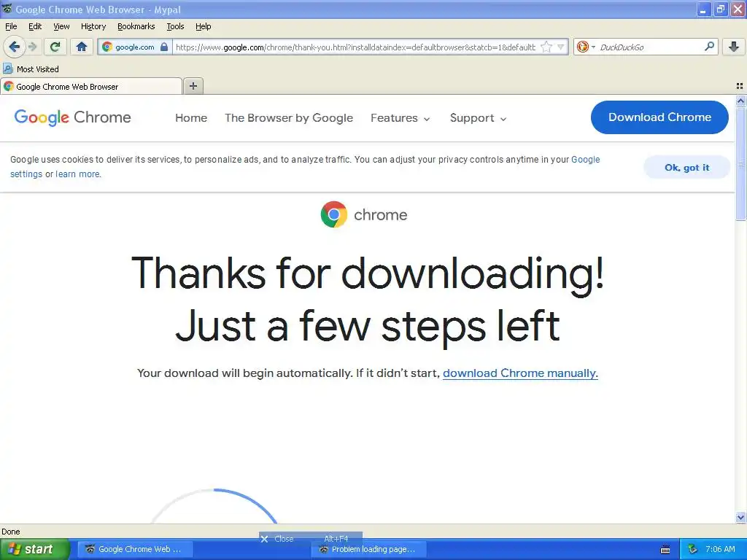Open the Google settings link
This screenshot has width=747, height=560.
[586, 160]
